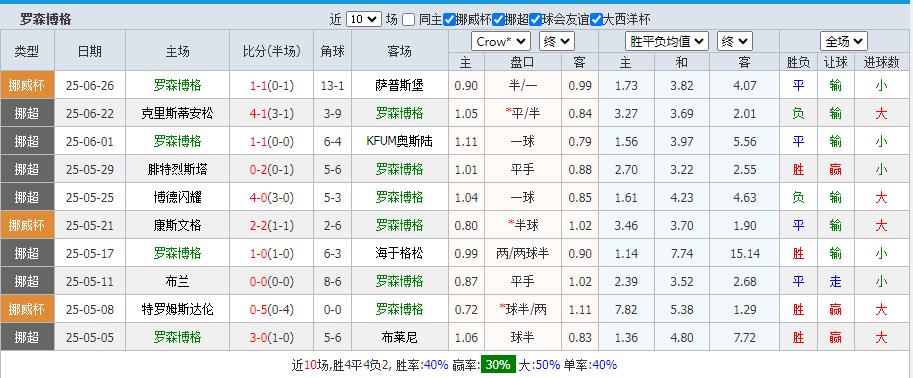Click the 类型 column header
This screenshot has height=378, width=913.
[27, 51]
